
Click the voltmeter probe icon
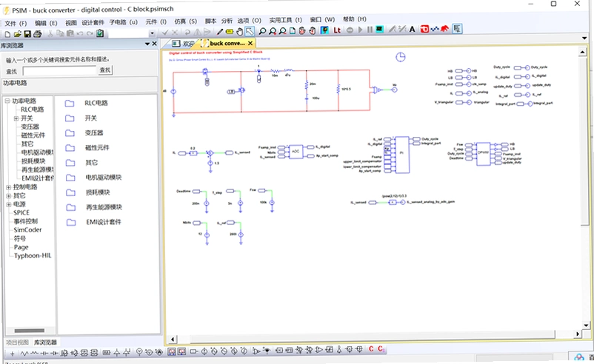coord(139,353)
